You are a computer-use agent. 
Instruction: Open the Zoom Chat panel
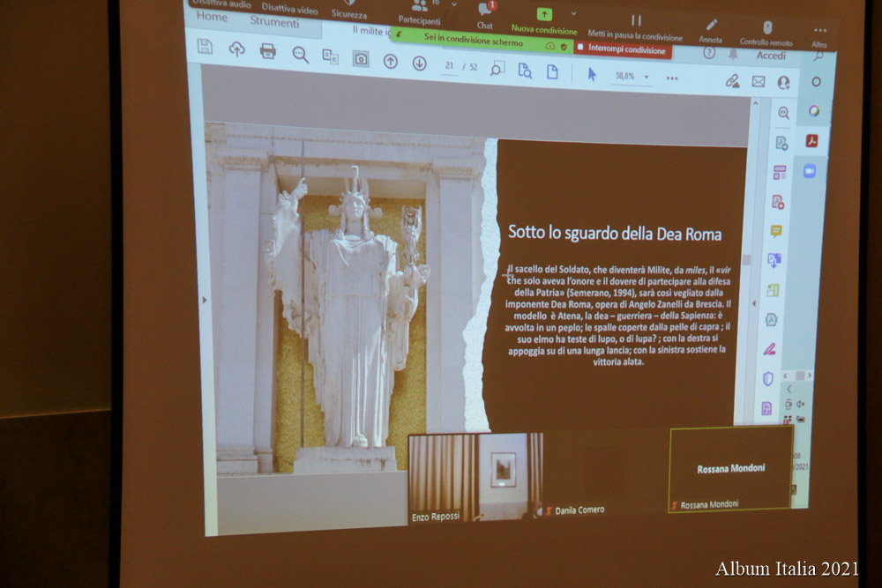[x=485, y=16]
